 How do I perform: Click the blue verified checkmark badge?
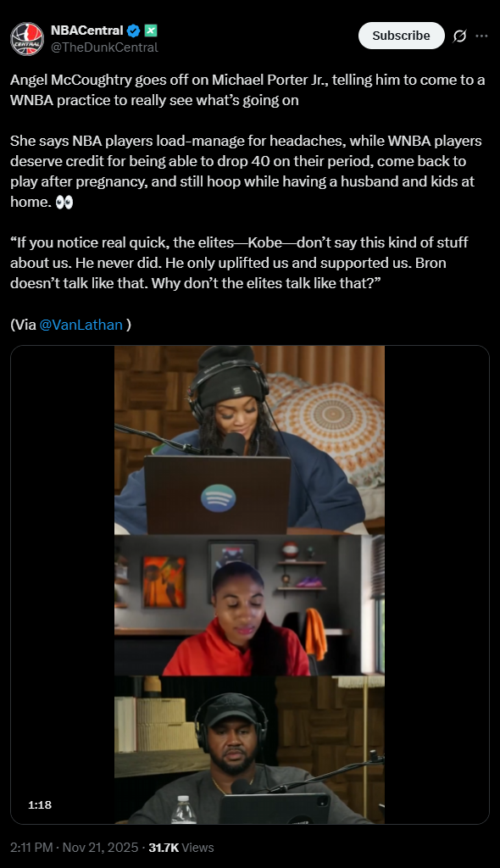133,31
